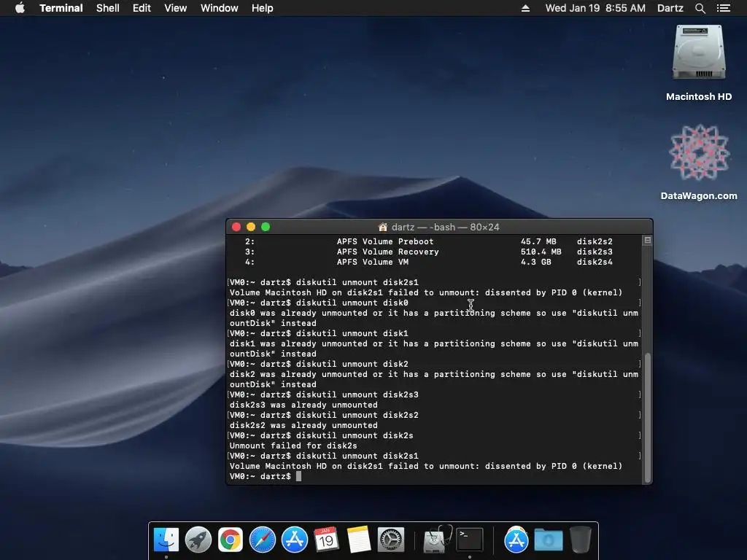Open the Terminal application menu
Viewport: 747px width, 560px height.
click(61, 8)
